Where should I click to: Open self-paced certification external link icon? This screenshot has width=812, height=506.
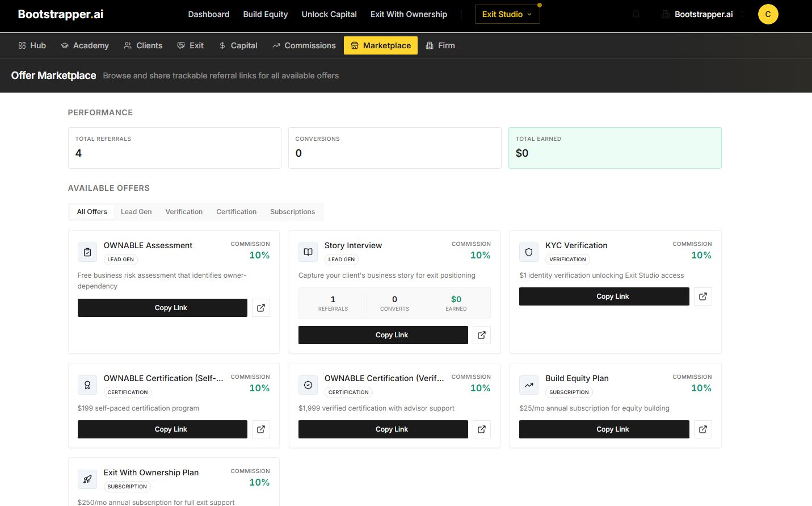261,429
